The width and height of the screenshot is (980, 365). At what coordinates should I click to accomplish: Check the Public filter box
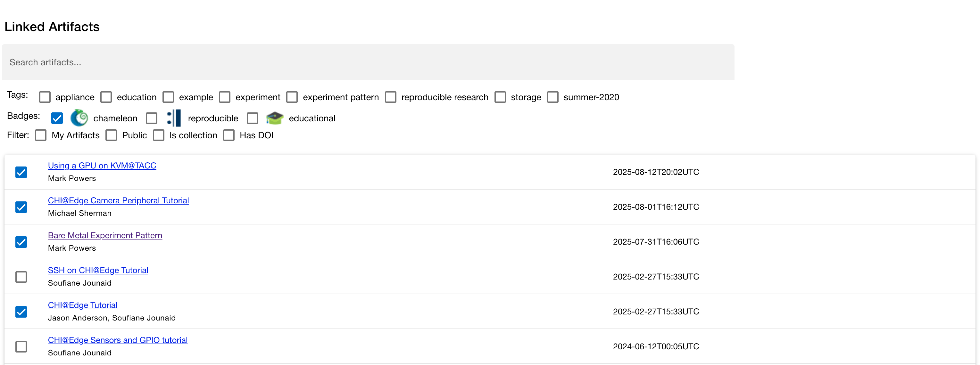[111, 135]
